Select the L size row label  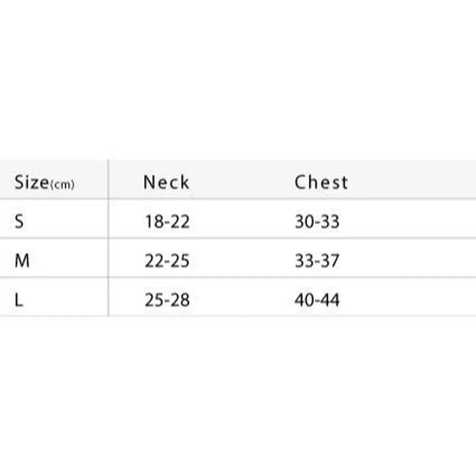(19, 300)
